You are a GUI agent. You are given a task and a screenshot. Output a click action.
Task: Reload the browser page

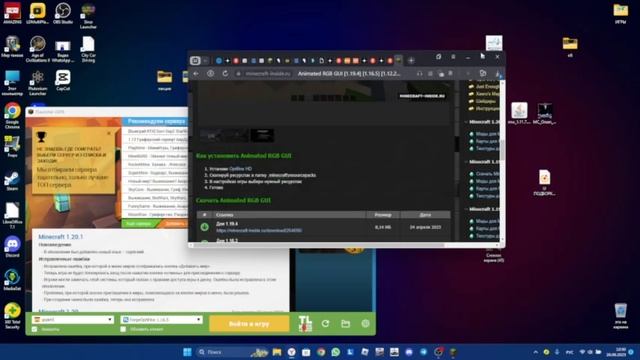pyautogui.click(x=225, y=74)
